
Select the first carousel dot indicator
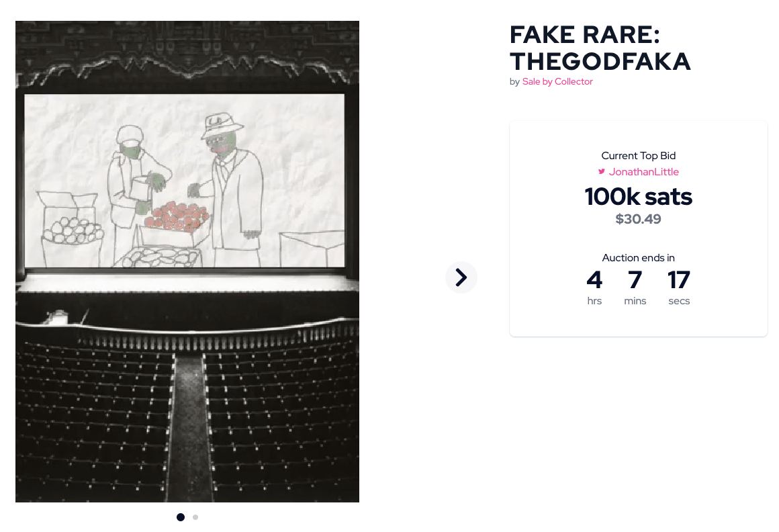point(181,517)
